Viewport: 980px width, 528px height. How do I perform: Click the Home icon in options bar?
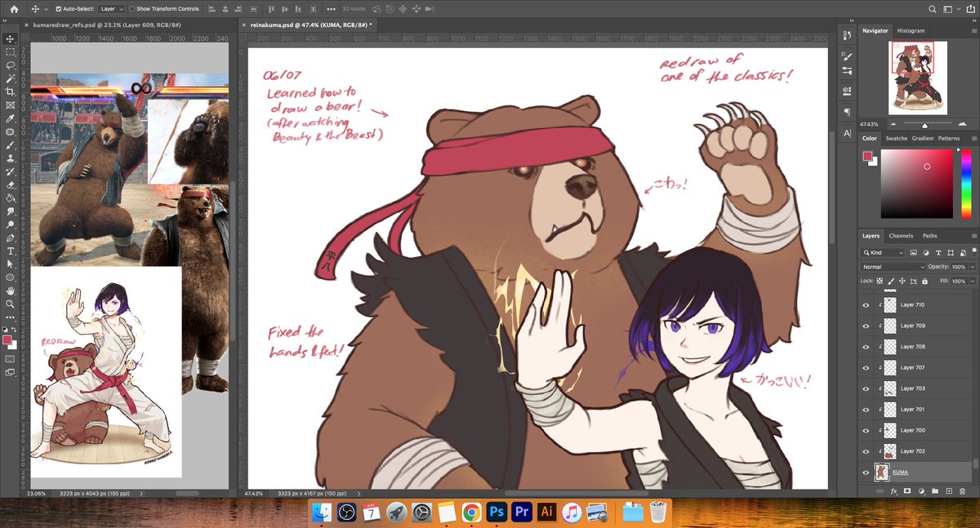click(13, 9)
